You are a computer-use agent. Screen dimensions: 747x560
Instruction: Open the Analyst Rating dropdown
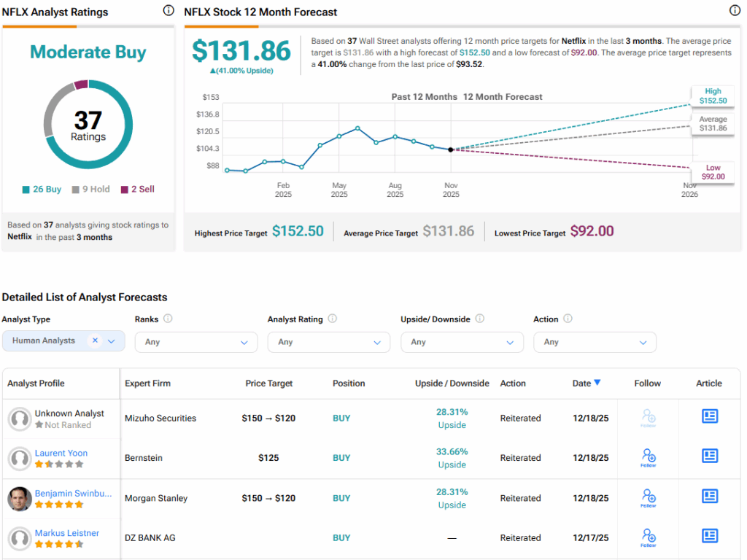pyautogui.click(x=328, y=342)
